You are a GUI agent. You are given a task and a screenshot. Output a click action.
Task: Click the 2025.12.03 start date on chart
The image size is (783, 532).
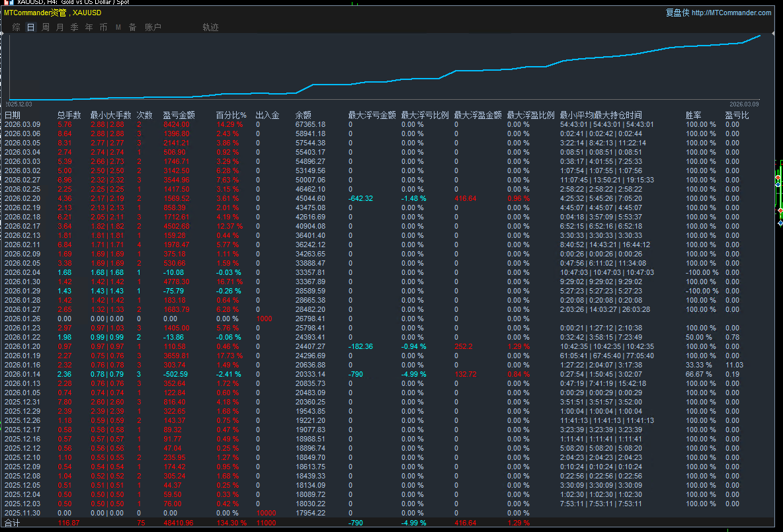point(19,104)
